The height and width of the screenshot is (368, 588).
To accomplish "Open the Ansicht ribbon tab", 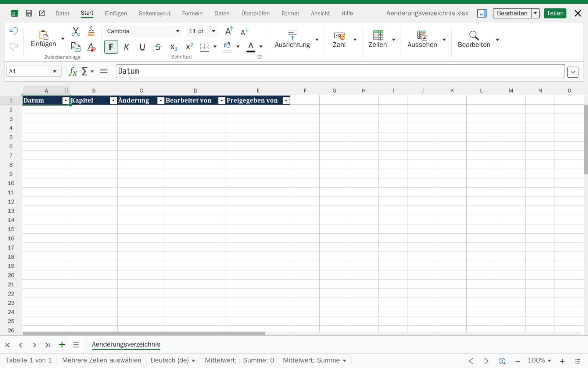I will pos(320,13).
